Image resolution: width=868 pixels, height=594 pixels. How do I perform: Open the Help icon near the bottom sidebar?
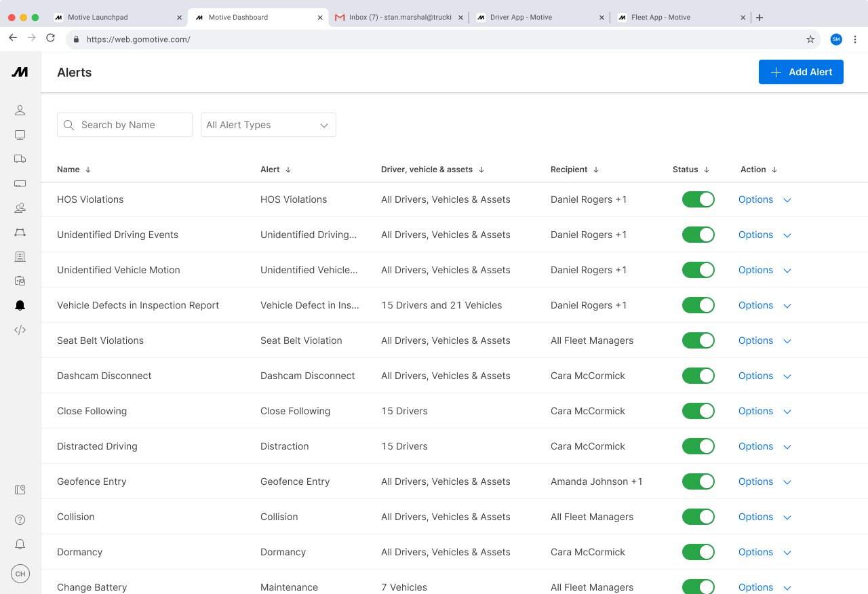20,519
